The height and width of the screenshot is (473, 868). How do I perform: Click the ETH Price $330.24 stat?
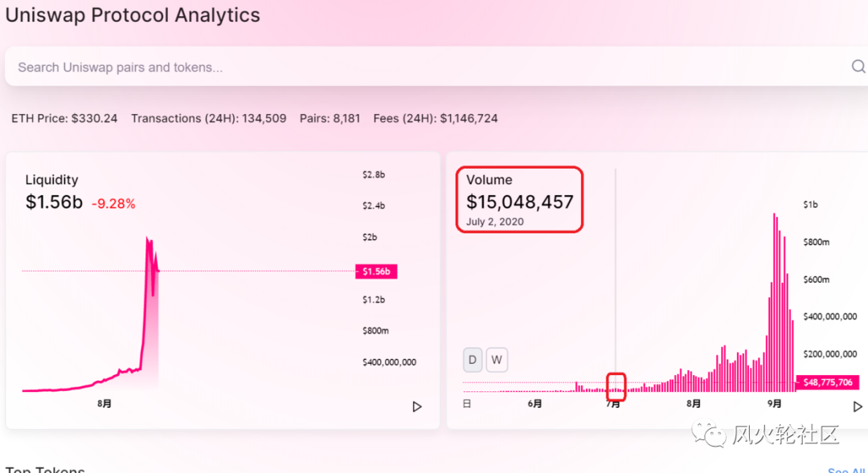tap(64, 118)
